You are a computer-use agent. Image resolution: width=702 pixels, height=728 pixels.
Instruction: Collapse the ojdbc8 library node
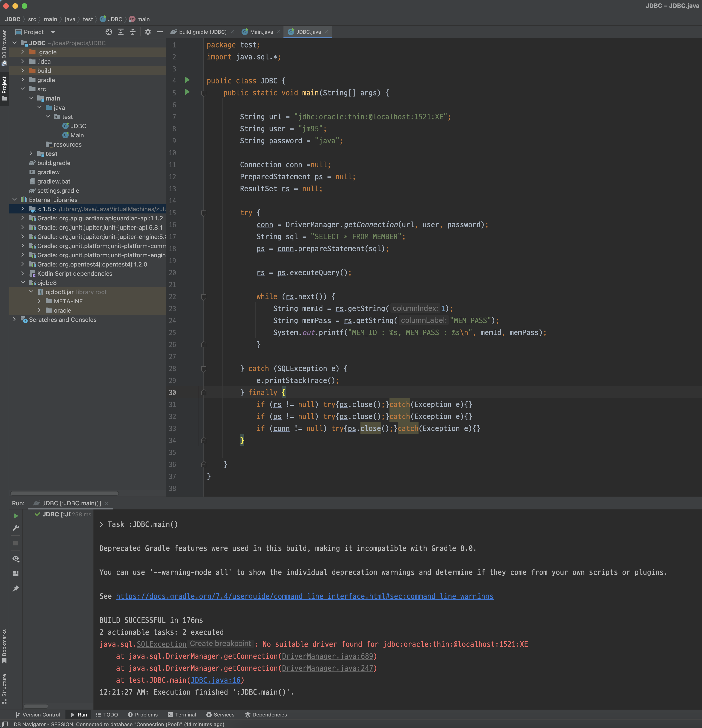[23, 283]
